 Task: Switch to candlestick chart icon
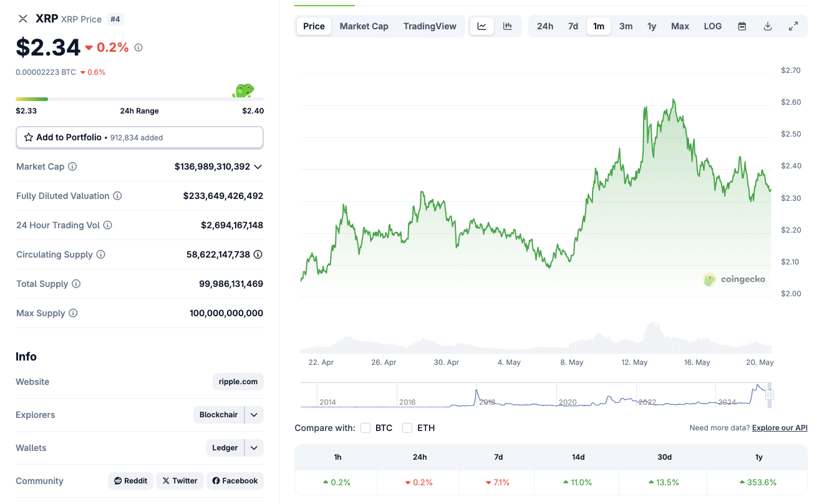[508, 26]
